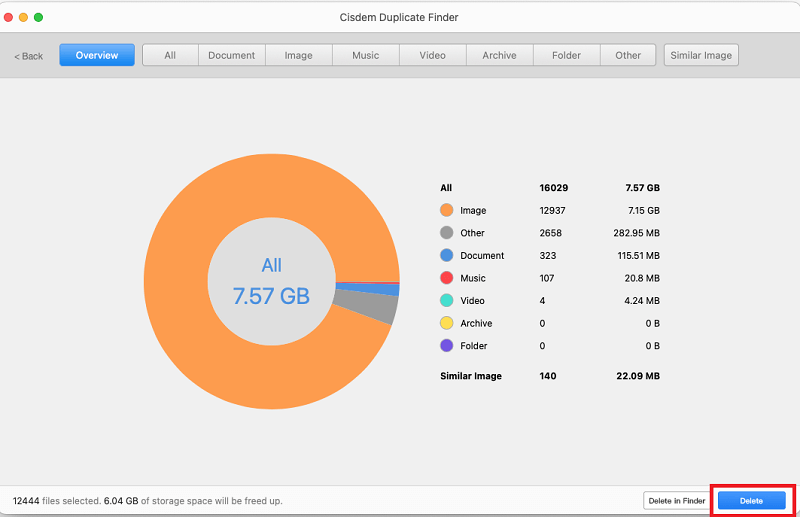Click the 'Archive' legend label
The width and height of the screenshot is (800, 517).
[x=476, y=323]
